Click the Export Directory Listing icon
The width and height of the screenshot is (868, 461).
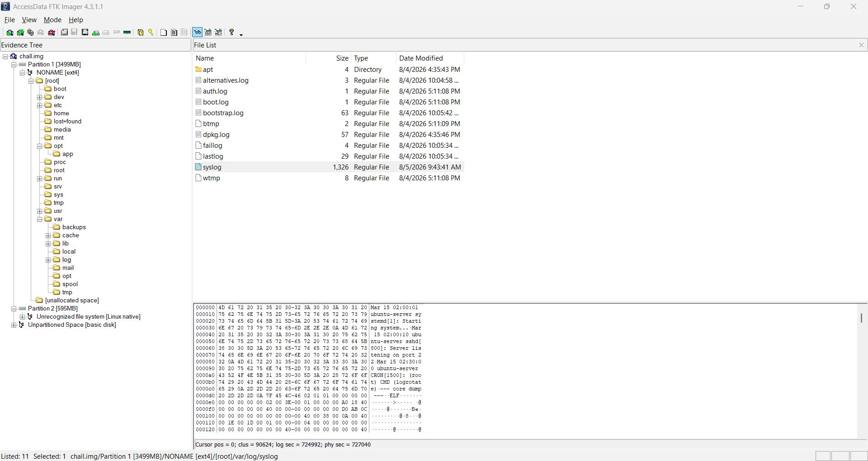[184, 33]
